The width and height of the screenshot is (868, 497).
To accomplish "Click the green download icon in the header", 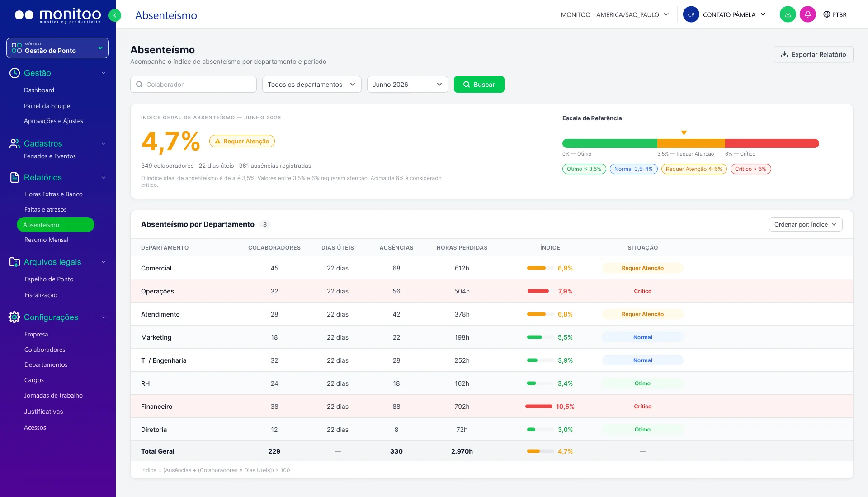I will (x=788, y=14).
